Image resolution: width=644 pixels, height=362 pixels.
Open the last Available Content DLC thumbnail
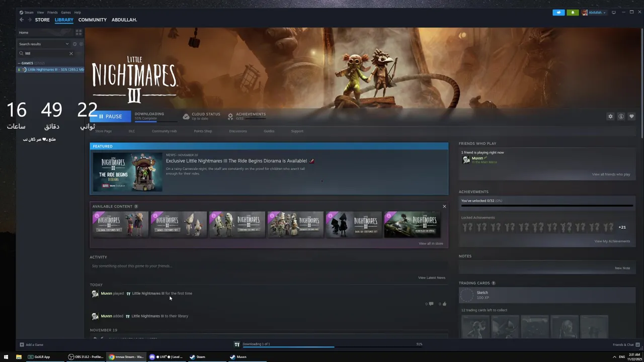(x=412, y=224)
